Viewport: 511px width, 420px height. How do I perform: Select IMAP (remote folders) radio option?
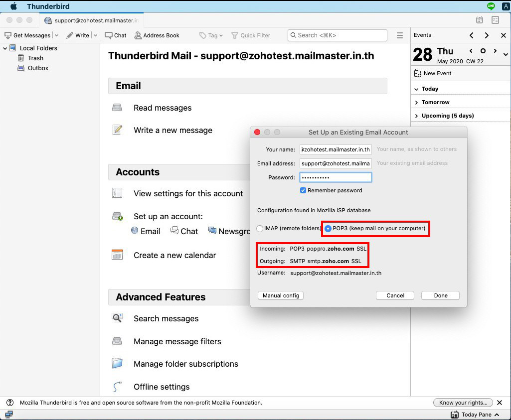(260, 229)
